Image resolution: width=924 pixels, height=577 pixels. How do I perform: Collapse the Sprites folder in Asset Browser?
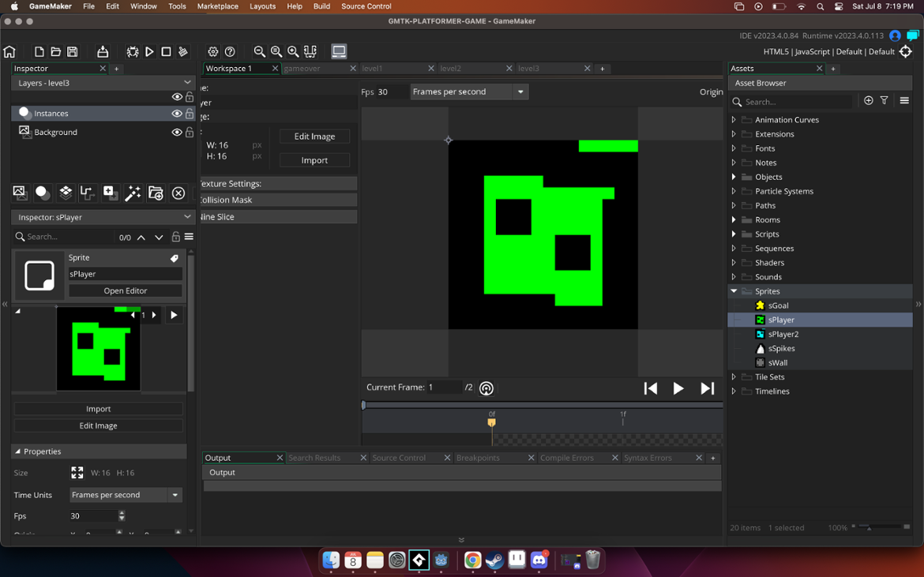(734, 291)
